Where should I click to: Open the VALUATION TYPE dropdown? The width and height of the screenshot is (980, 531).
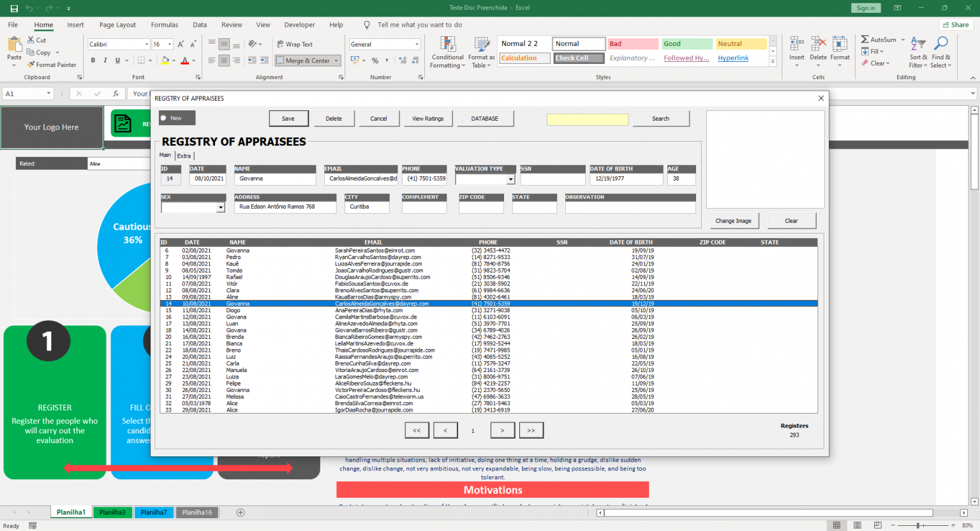coord(512,179)
